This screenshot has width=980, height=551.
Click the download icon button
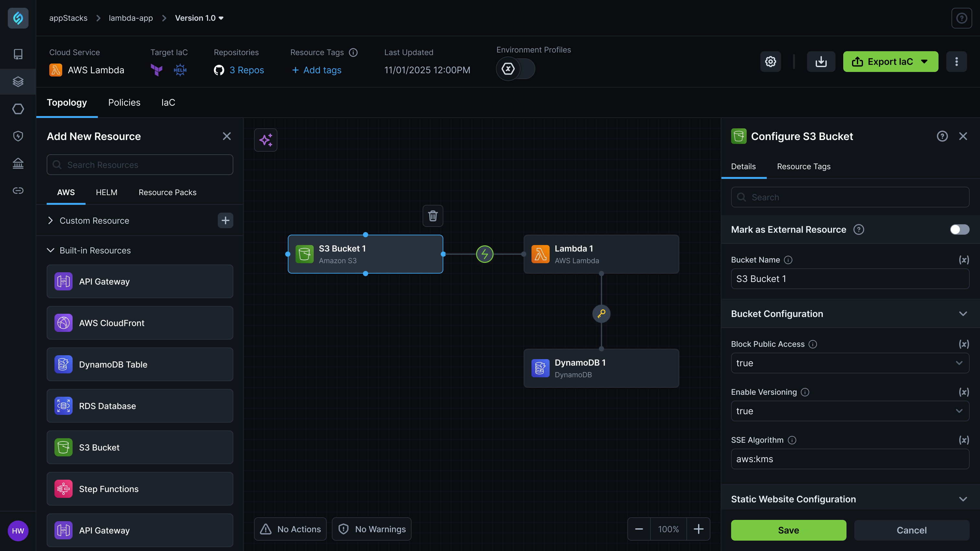tap(821, 61)
